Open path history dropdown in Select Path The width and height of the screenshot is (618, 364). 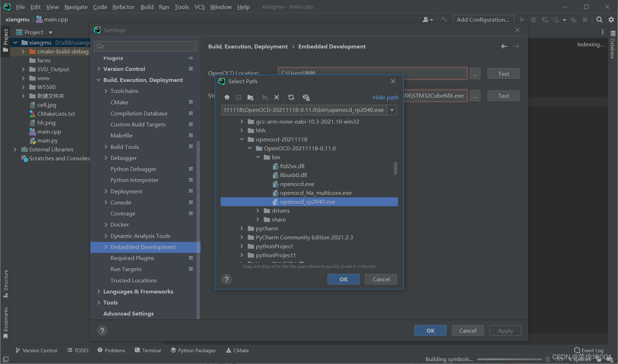pos(392,110)
